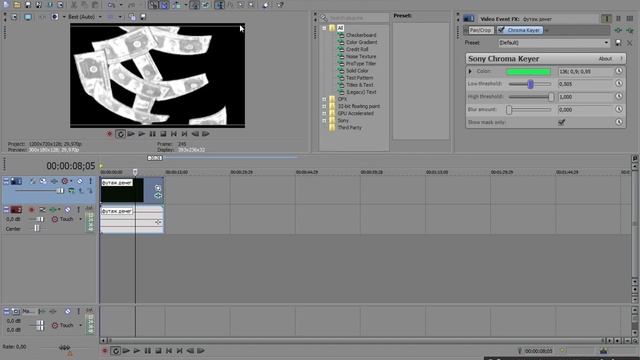The width and height of the screenshot is (640, 360).
Task: Click the search plug-ins field
Action: click(358, 18)
